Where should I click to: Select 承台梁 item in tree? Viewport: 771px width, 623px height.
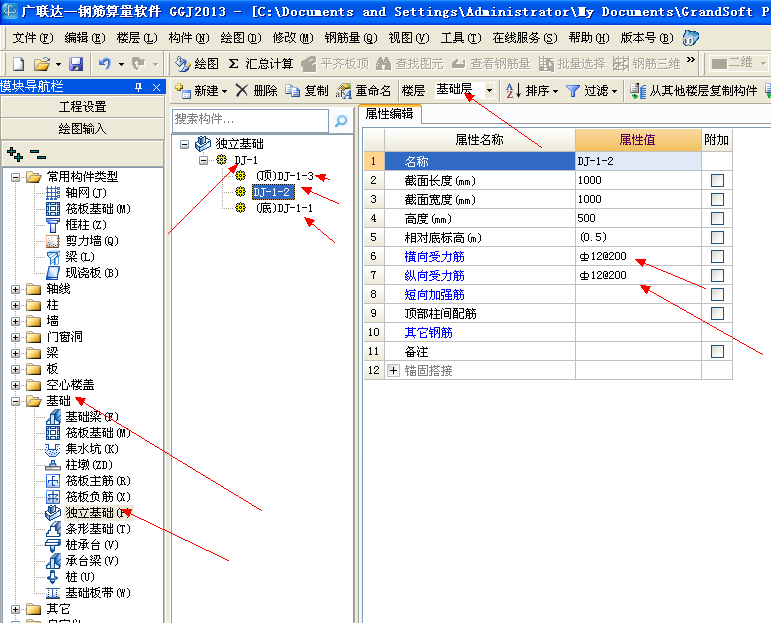pyautogui.click(x=83, y=561)
